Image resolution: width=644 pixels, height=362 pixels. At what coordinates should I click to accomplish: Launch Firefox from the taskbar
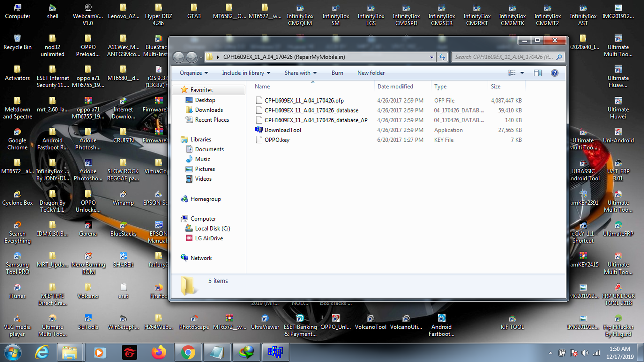coord(159,352)
